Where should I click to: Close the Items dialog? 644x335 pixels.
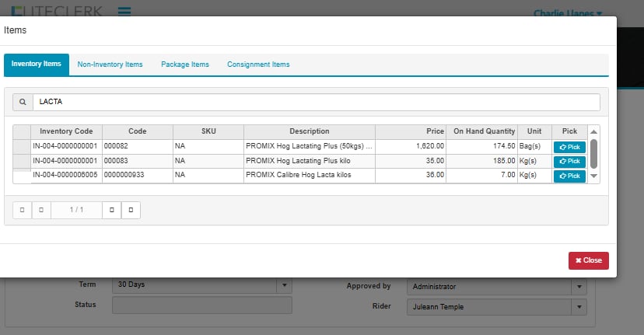(588, 260)
